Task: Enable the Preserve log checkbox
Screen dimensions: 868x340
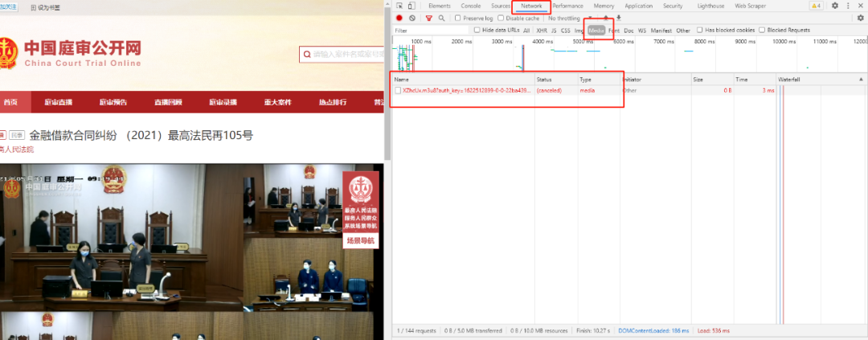Action: point(458,18)
